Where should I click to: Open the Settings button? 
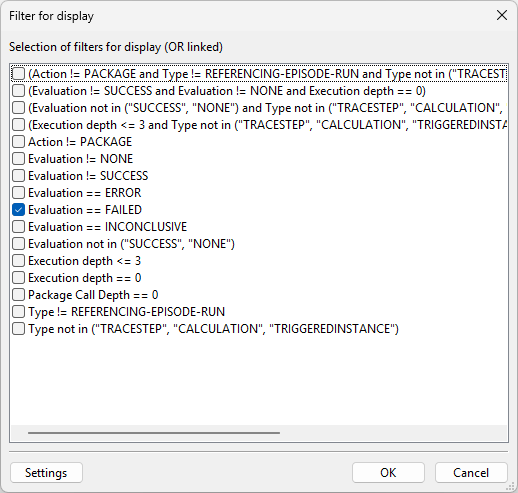click(46, 473)
